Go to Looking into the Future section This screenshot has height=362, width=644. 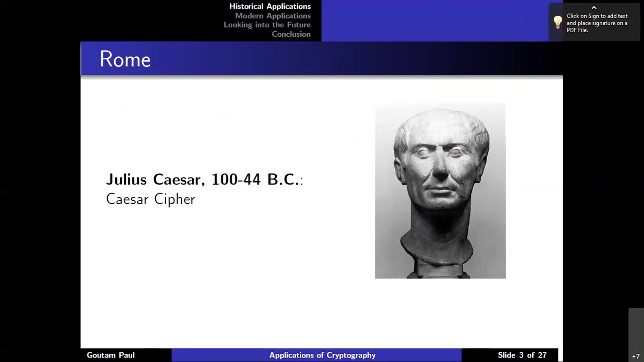click(267, 25)
